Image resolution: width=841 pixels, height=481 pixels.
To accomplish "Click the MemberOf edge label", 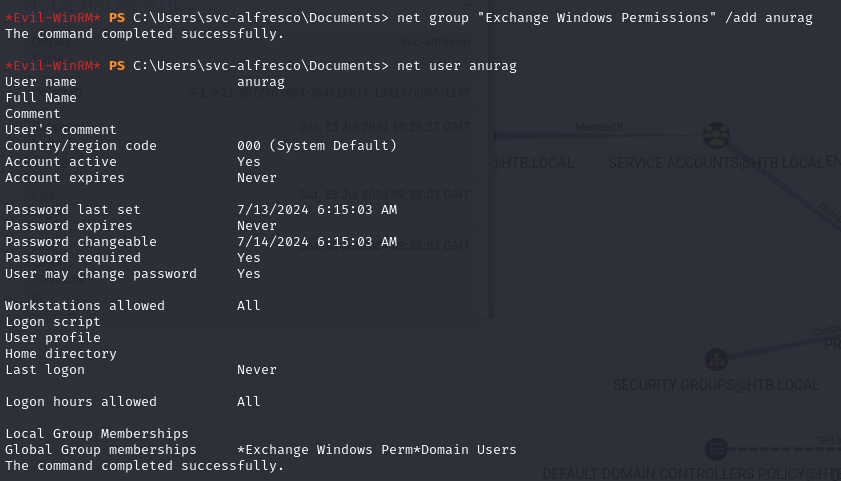I will tap(599, 127).
